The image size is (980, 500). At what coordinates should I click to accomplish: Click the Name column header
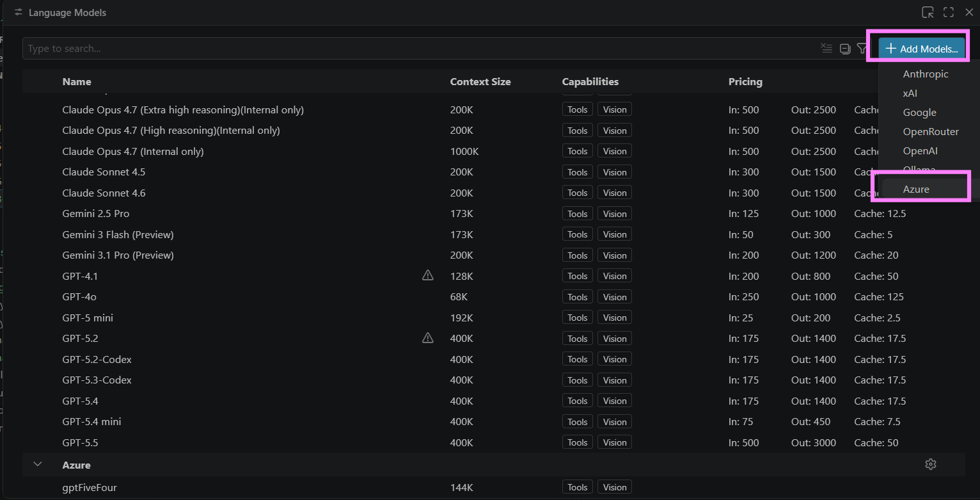[77, 81]
